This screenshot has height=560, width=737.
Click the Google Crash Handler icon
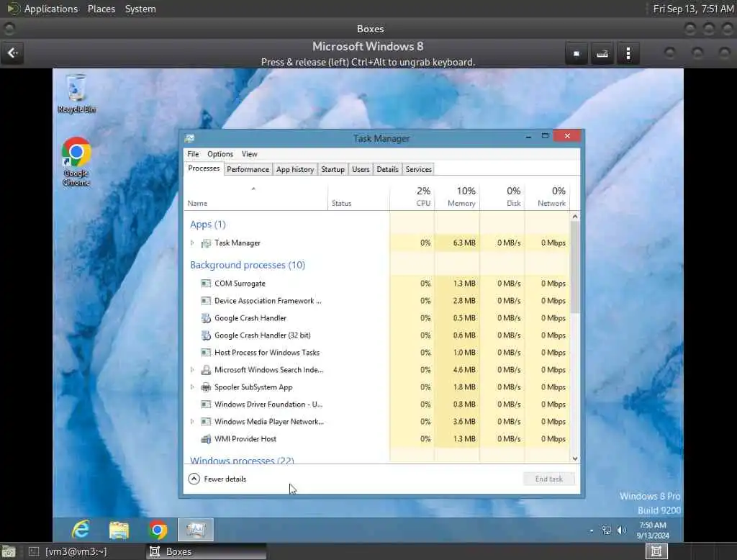click(206, 318)
